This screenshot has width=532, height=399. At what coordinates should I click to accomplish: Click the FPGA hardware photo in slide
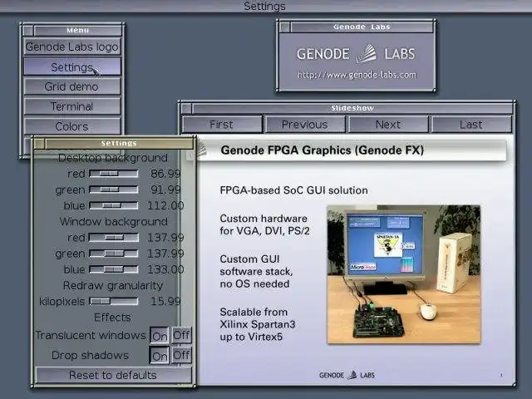(404, 274)
